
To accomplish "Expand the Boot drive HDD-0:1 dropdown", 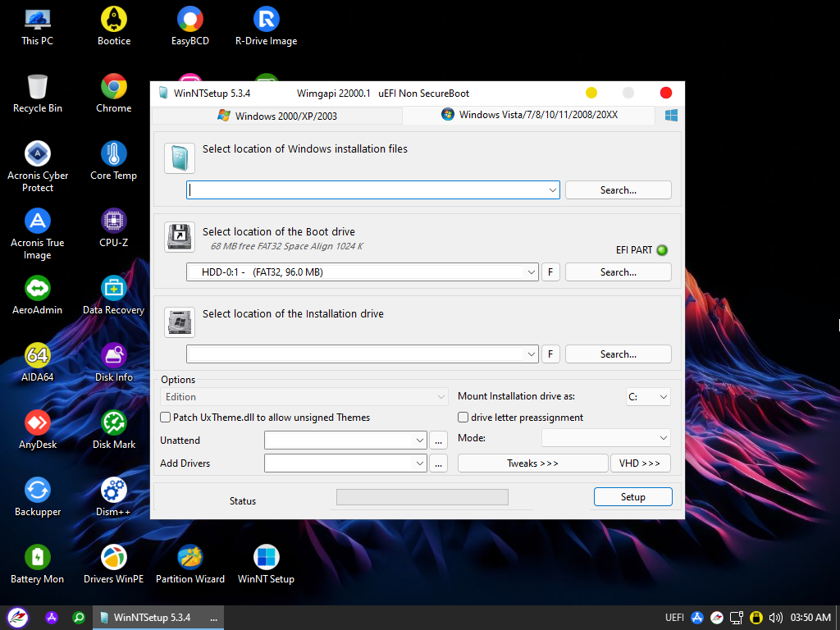I will (x=531, y=272).
